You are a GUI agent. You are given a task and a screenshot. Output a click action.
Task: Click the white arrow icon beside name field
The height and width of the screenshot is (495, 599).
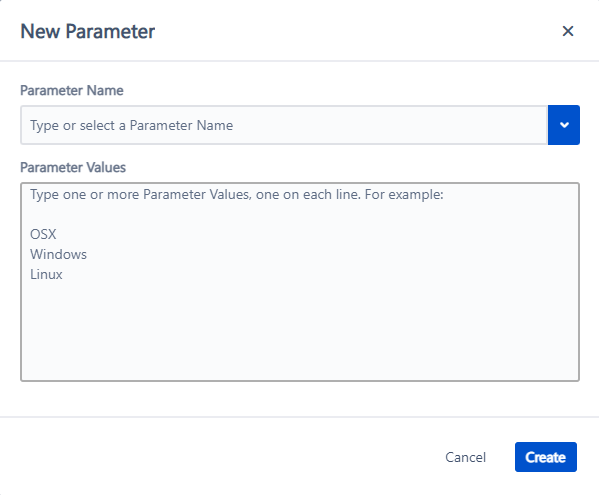click(564, 125)
